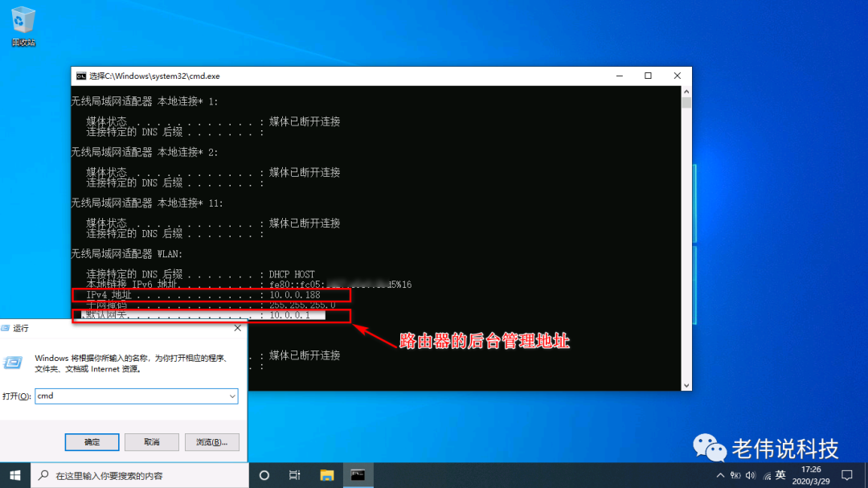Switch the 英 input method indicator
Viewport: 868px width, 488px height.
pos(780,474)
